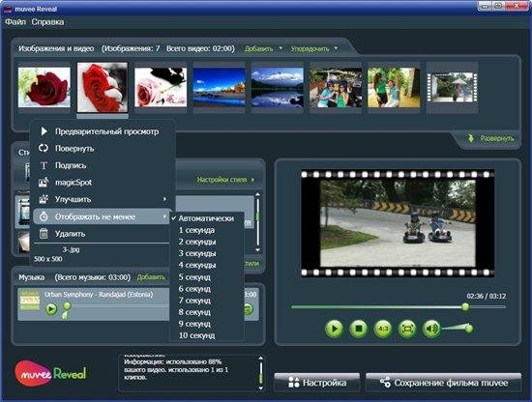This screenshot has width=532, height=402.
Task: Click the music track position slider knob
Action: tap(67, 306)
